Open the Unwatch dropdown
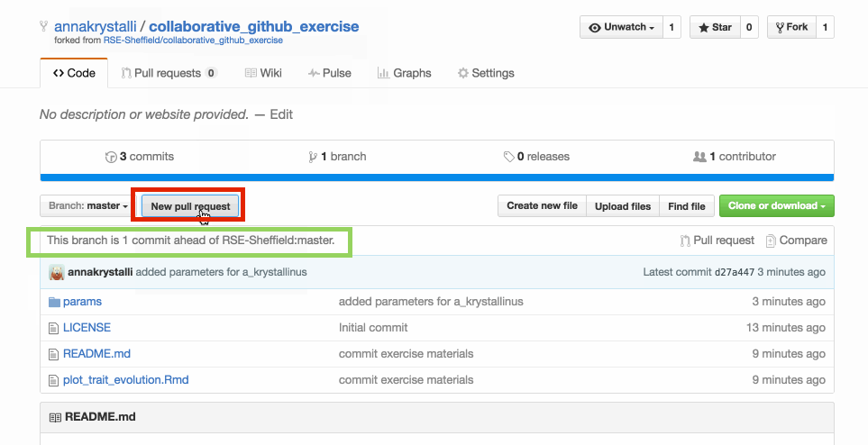Image resolution: width=868 pixels, height=445 pixels. [621, 27]
